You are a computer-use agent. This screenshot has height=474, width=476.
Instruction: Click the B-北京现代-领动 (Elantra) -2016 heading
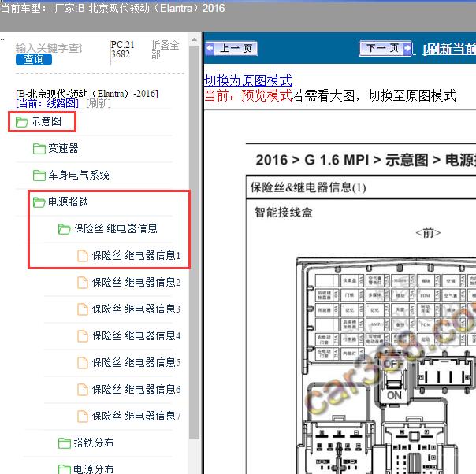point(87,94)
